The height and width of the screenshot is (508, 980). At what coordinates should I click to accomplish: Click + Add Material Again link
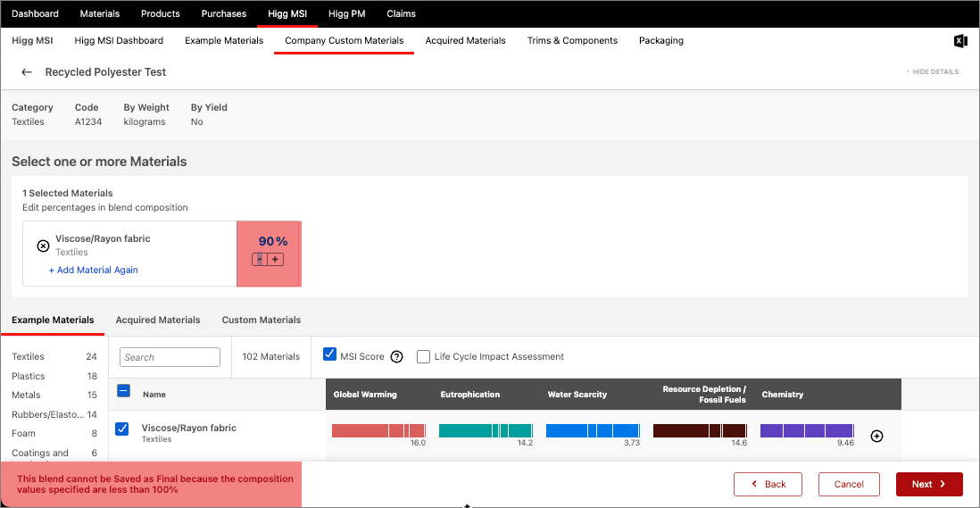tap(94, 270)
